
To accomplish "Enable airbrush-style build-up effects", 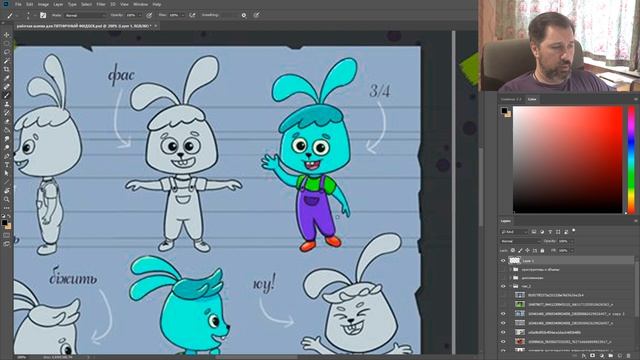I will click(x=192, y=15).
